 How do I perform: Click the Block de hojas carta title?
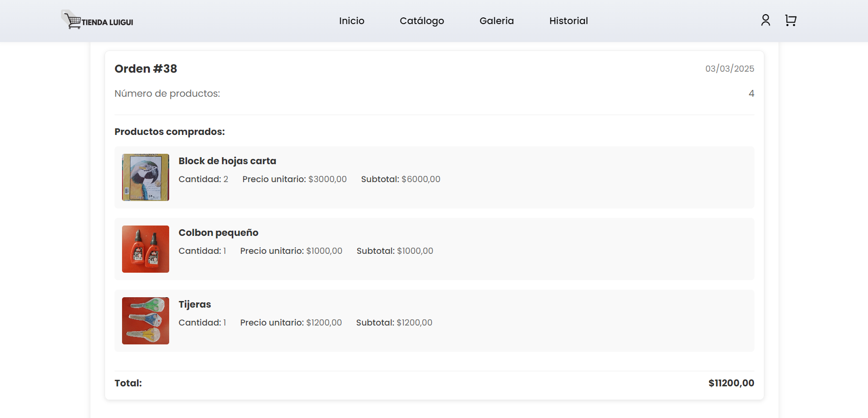pyautogui.click(x=227, y=161)
